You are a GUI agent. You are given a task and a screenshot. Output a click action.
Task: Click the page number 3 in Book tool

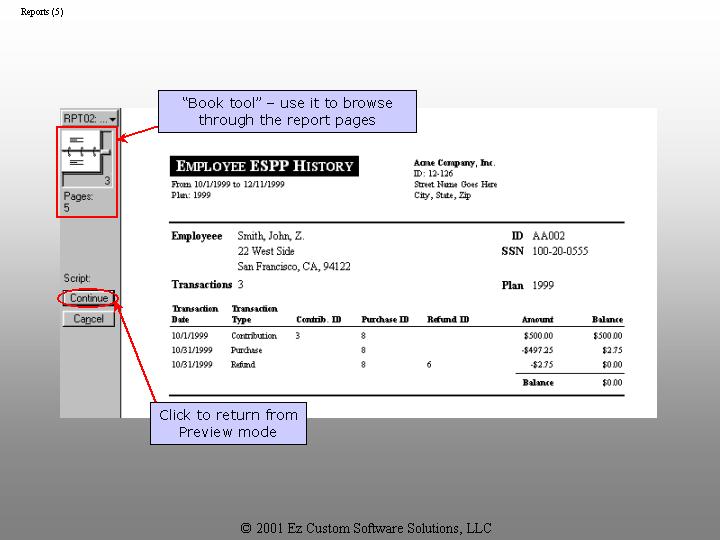(107, 181)
